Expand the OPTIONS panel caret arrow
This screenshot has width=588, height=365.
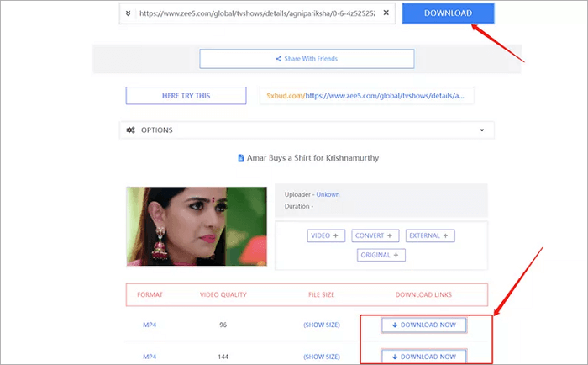[x=481, y=130]
